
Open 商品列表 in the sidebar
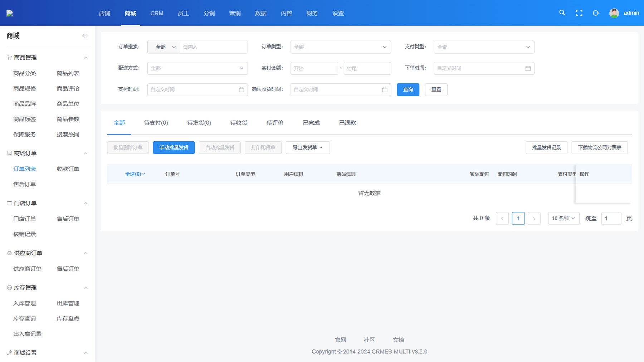[x=68, y=73]
